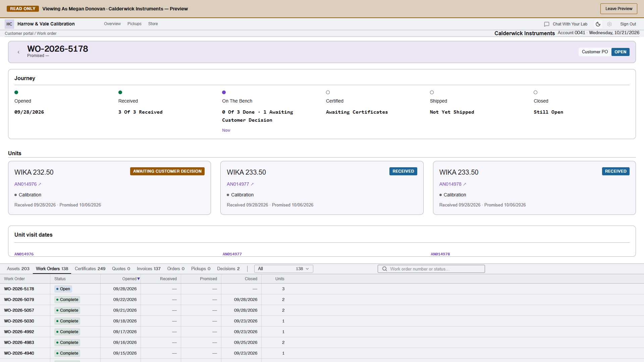Image resolution: width=644 pixels, height=362 pixels.
Task: Open the chat bubble icon
Action: 547,24
